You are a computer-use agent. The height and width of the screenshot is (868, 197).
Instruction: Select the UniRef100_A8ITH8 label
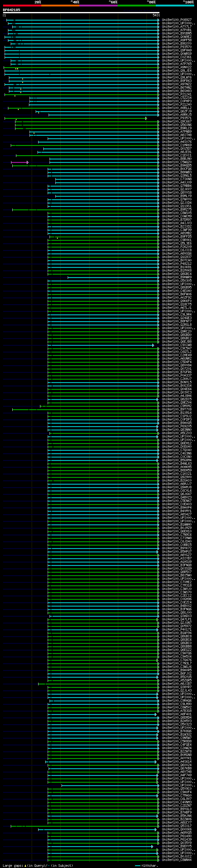[x=177, y=135]
